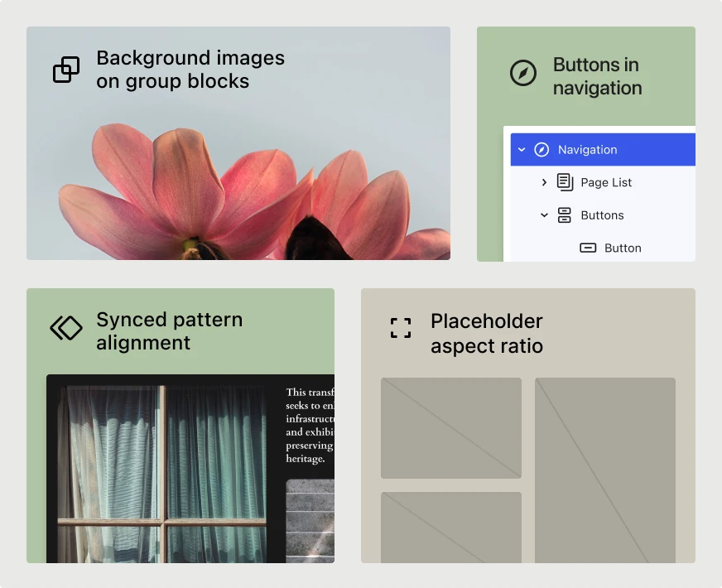
Task: Collapse the Buttons group chevron
Action: 544,215
